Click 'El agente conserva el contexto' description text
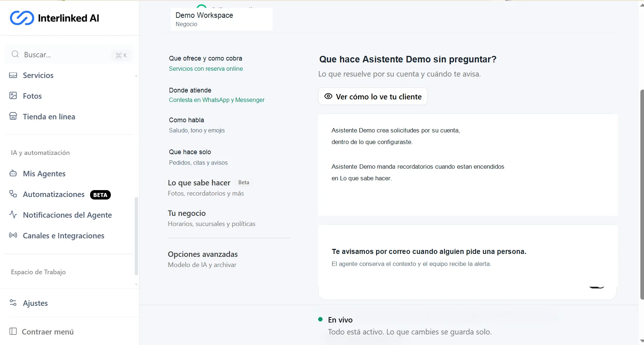644x345 pixels. 411,264
